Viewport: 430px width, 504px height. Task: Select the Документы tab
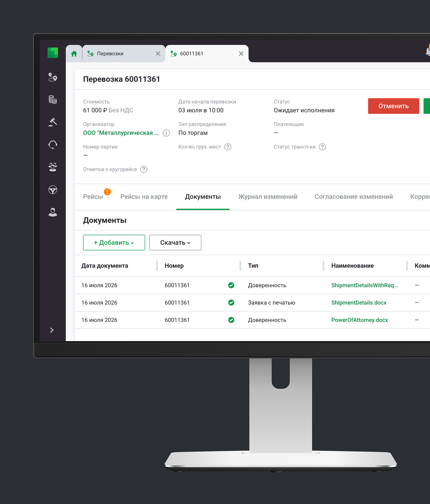(x=203, y=197)
